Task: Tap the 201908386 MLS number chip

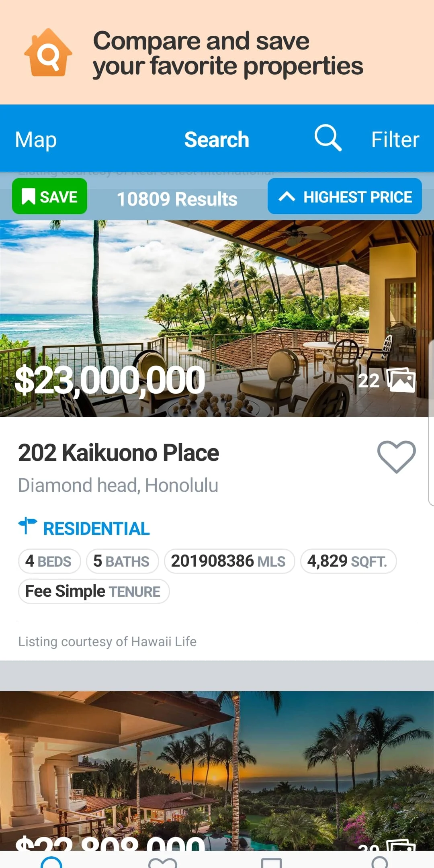Action: tap(229, 561)
